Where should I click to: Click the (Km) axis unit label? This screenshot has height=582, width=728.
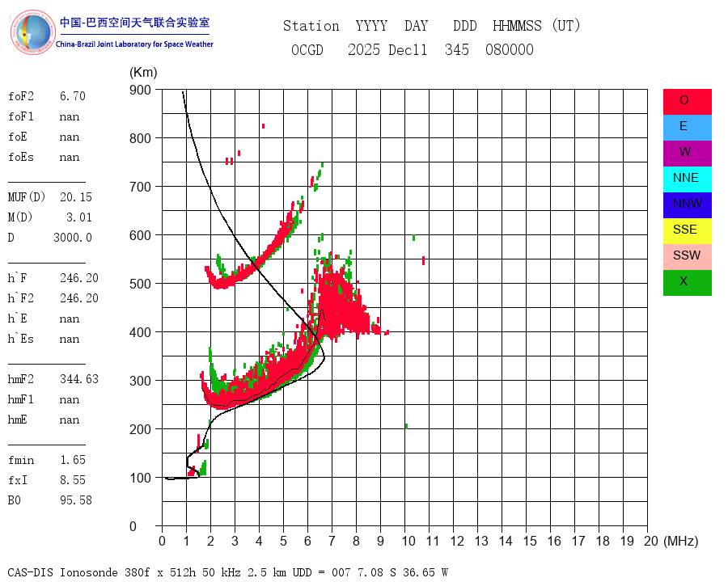pyautogui.click(x=143, y=73)
